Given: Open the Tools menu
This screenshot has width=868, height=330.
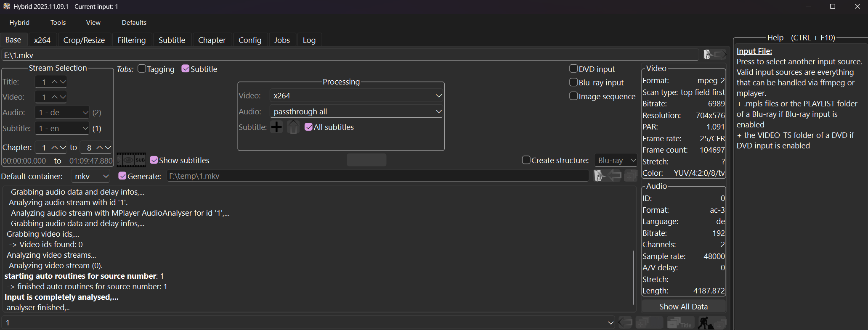Looking at the screenshot, I should coord(58,23).
